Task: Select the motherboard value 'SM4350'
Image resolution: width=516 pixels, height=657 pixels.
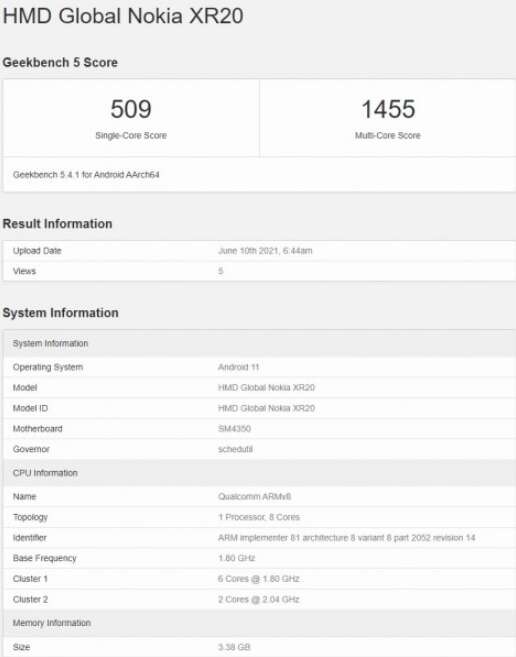Action: click(x=234, y=429)
